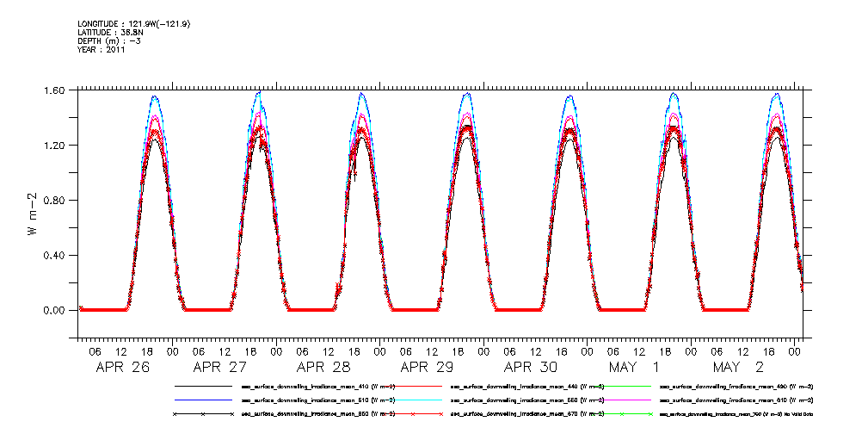This screenshot has width=868, height=434.
Task: Click the LATITUDE header line
Action: 112,33
